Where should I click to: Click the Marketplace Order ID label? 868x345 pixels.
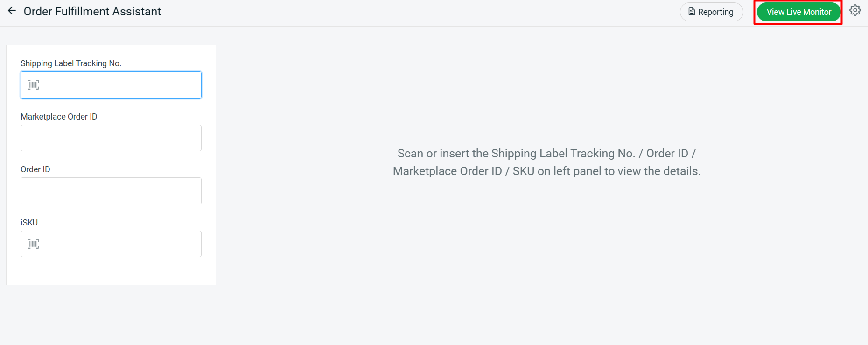pos(59,117)
